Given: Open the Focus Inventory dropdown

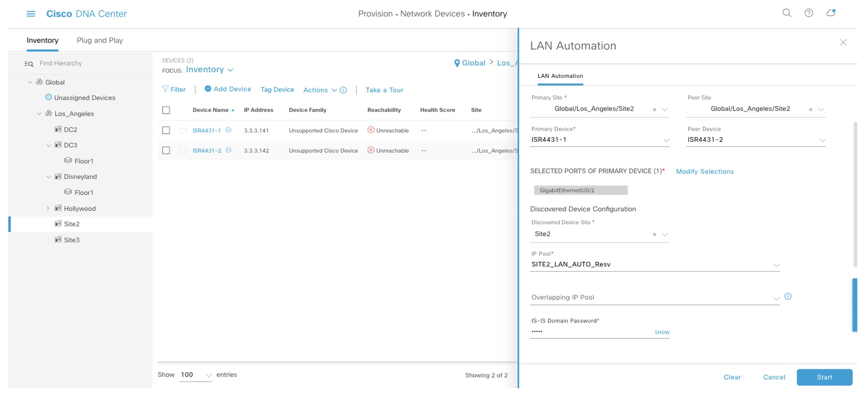Looking at the screenshot, I should click(x=210, y=70).
